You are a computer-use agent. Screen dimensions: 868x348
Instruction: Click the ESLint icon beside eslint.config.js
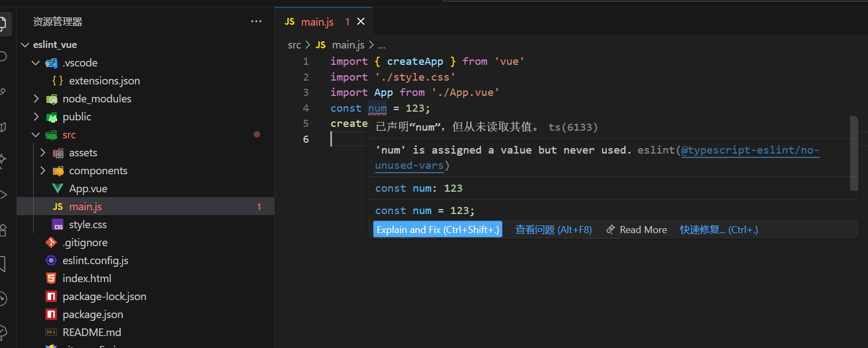tap(51, 260)
